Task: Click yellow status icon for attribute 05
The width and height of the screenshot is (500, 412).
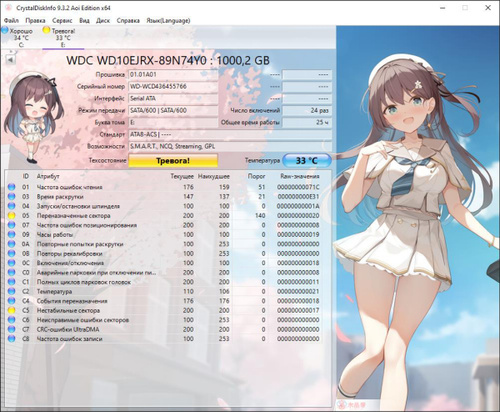Action: click(x=12, y=216)
